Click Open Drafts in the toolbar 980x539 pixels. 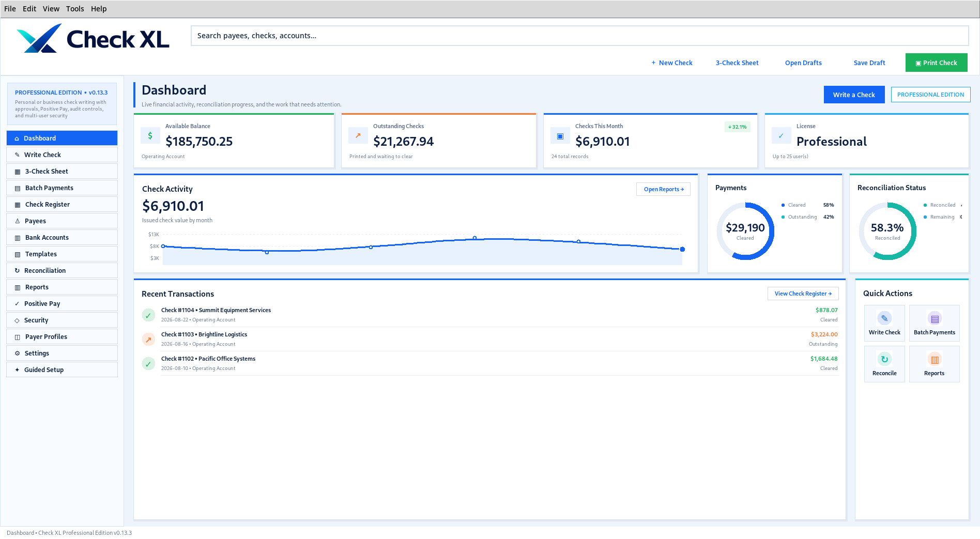(803, 63)
